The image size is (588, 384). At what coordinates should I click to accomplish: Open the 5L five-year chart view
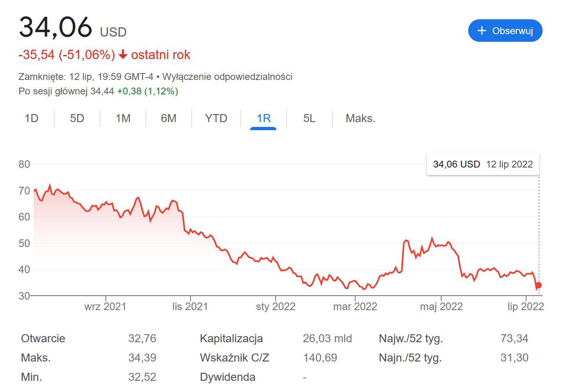coord(309,118)
